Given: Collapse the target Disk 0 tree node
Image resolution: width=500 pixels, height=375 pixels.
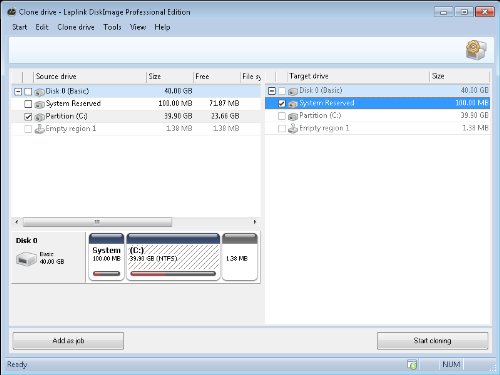Looking at the screenshot, I should tap(272, 91).
